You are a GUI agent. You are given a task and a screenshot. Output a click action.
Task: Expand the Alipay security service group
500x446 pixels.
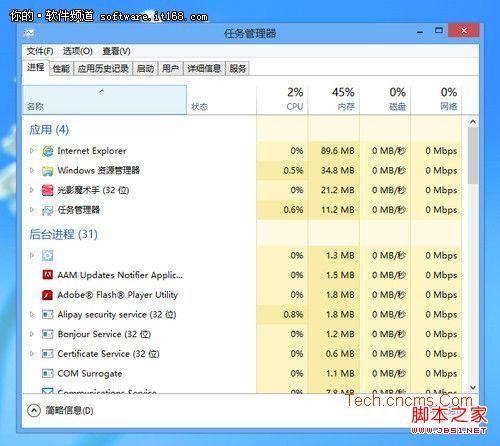coord(32,314)
